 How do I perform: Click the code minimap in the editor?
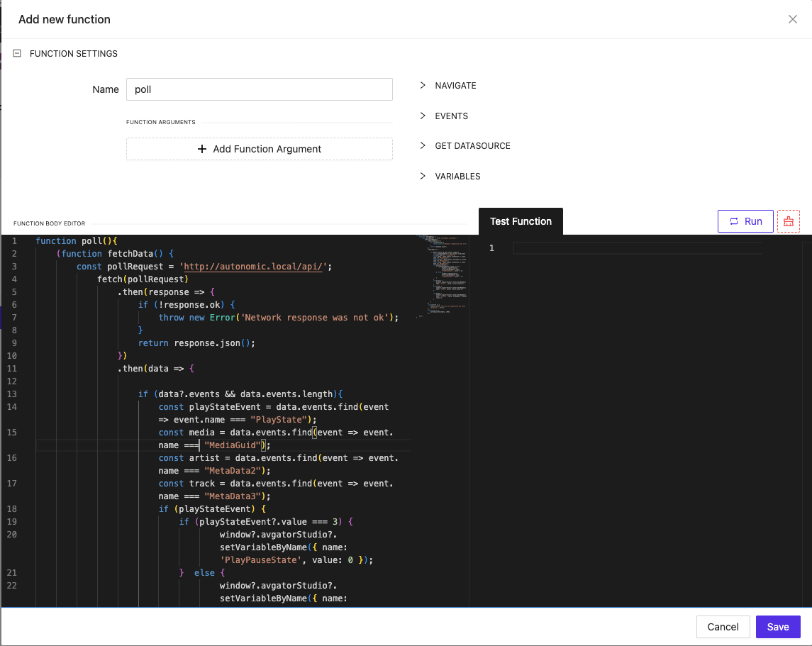440,277
